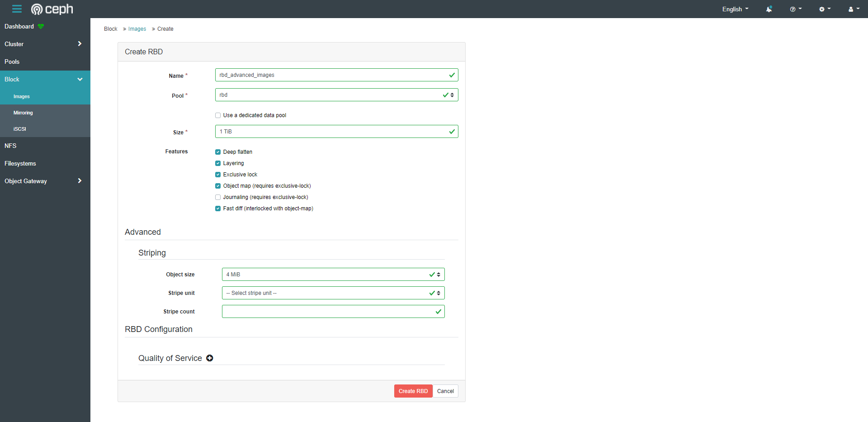
Task: Focus the Name input field
Action: coord(337,75)
